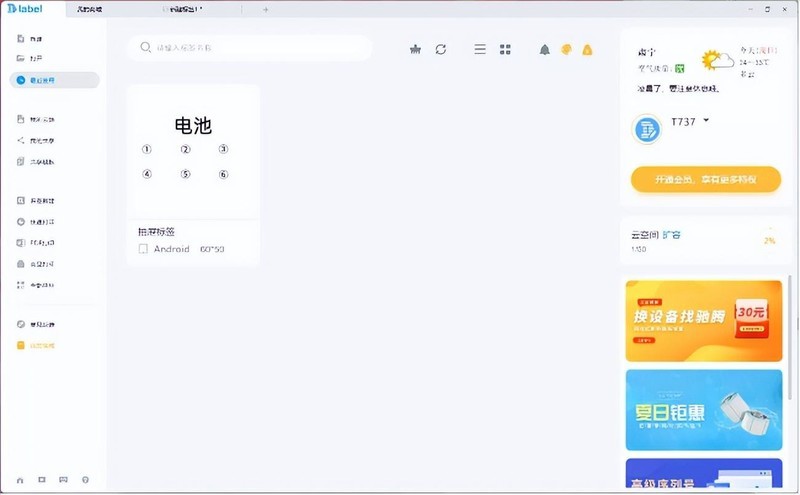800x495 pixels.
Task: Click the blue round printer avatar
Action: coord(647,130)
